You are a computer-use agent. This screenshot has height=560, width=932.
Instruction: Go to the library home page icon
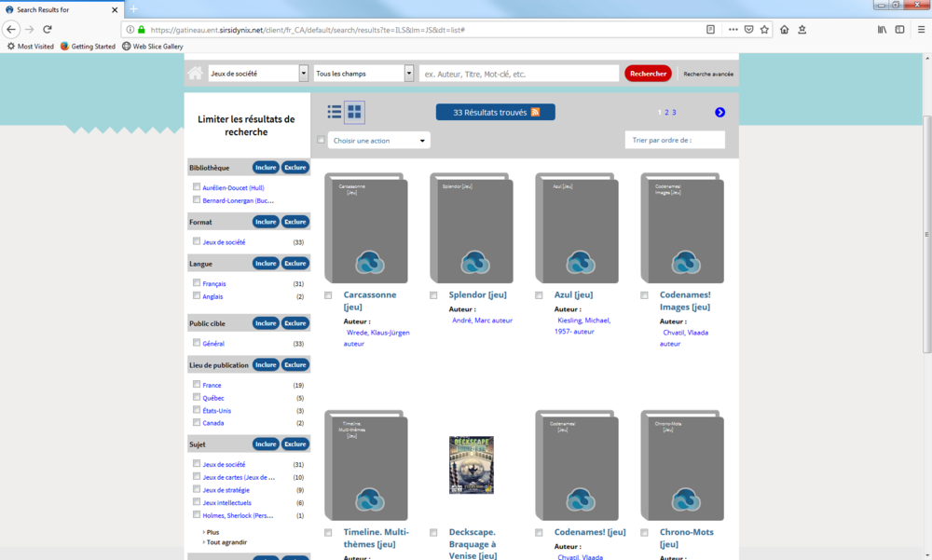(x=195, y=73)
